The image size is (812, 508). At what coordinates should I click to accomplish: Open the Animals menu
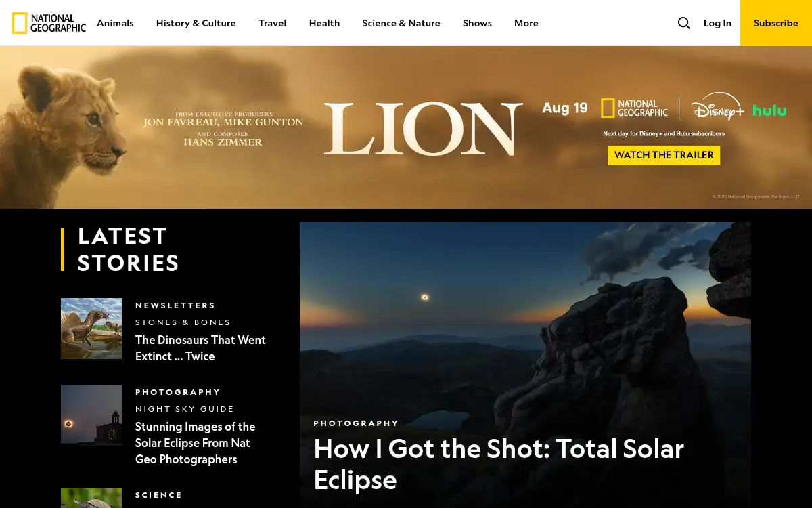115,23
